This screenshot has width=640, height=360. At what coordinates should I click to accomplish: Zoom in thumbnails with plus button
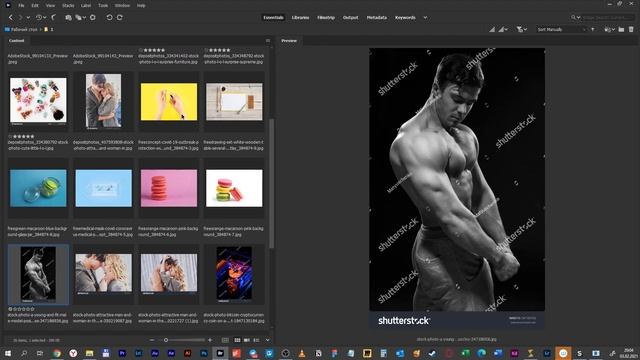click(210, 340)
